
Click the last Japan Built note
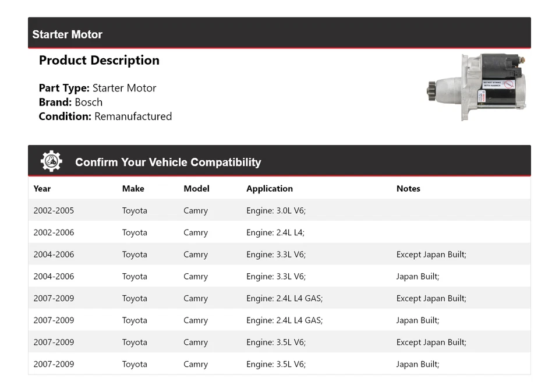[418, 364]
